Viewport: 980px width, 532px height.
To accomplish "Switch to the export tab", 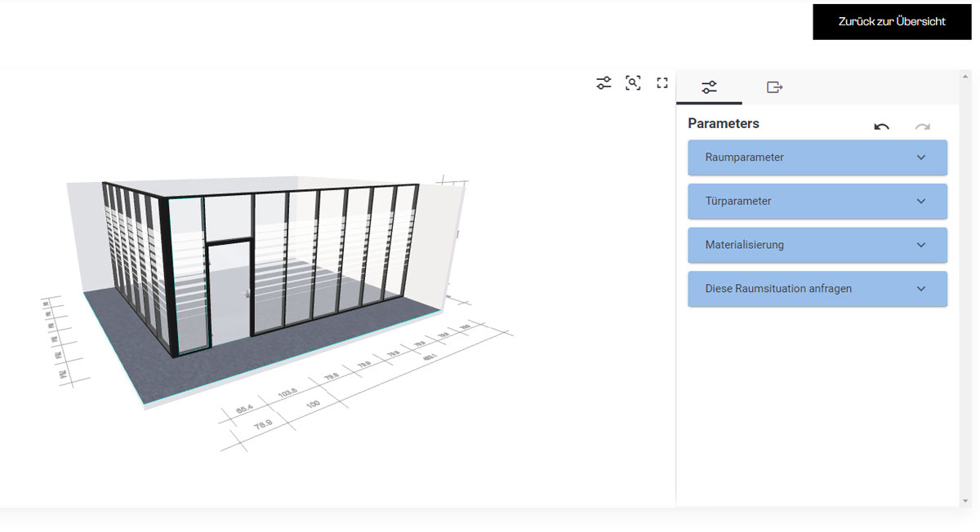I will 774,87.
